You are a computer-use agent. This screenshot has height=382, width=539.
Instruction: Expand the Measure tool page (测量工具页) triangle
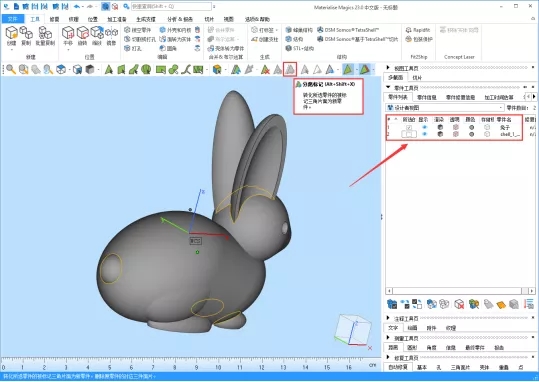pyautogui.click(x=388, y=337)
